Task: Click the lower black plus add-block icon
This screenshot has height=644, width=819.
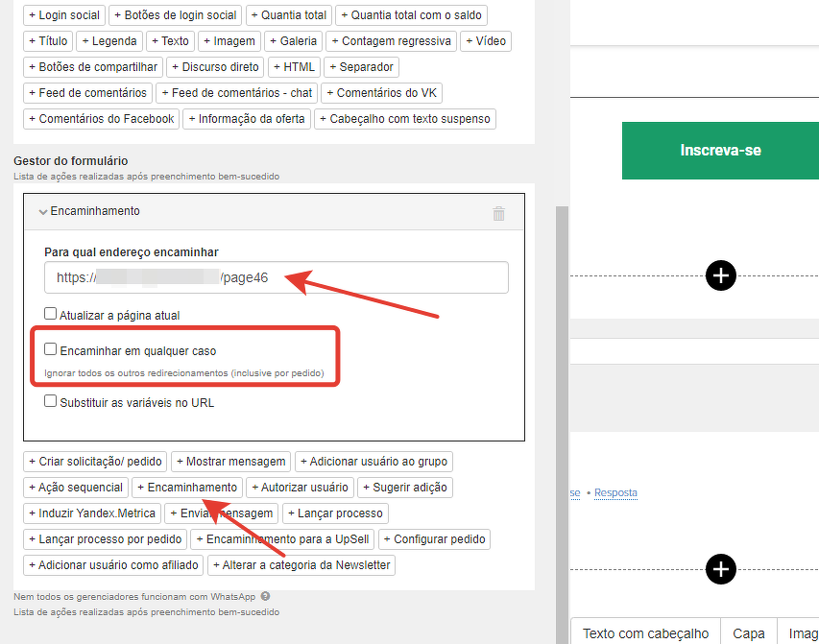Action: point(721,569)
